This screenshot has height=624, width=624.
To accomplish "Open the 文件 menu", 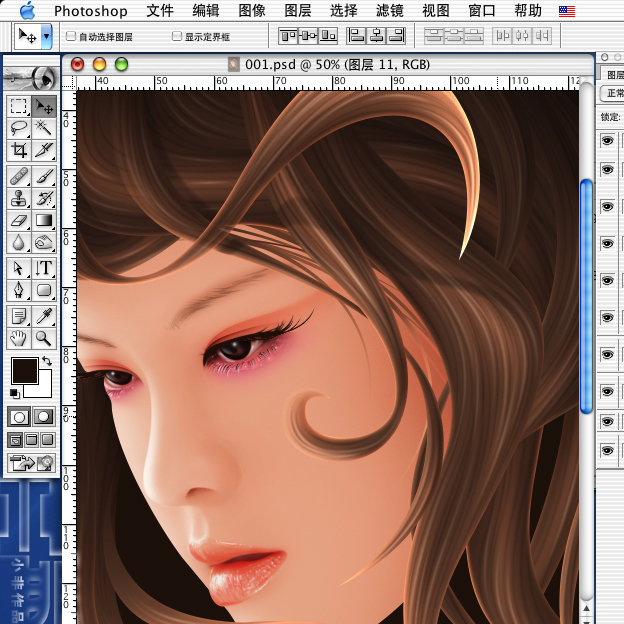I will point(160,11).
